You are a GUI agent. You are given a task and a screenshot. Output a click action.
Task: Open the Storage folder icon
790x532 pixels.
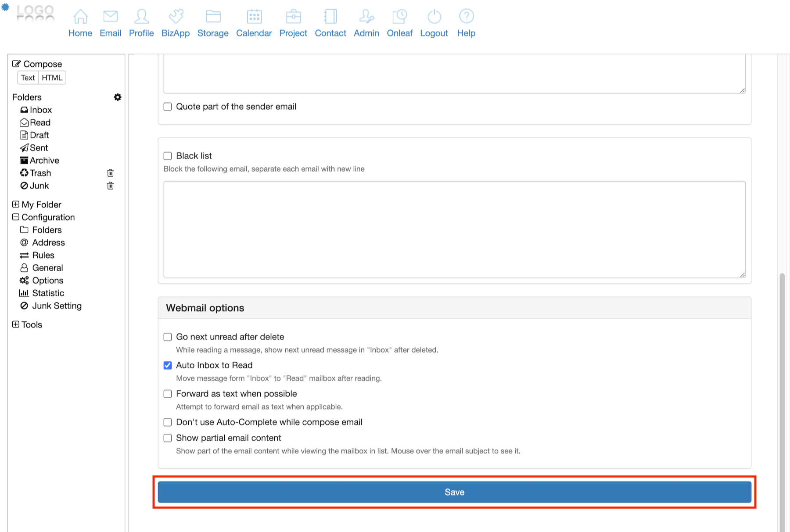tap(213, 17)
